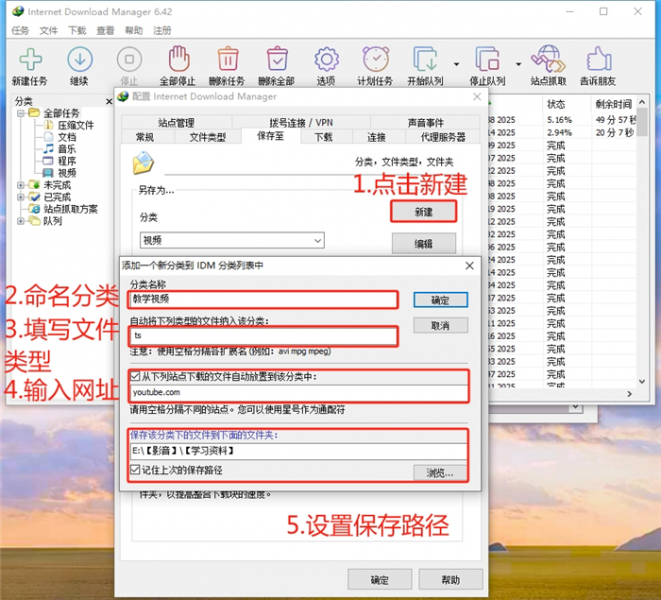Toggle the auto-place downloads from sites checkbox
Screen dimensions: 661x600
135,376
